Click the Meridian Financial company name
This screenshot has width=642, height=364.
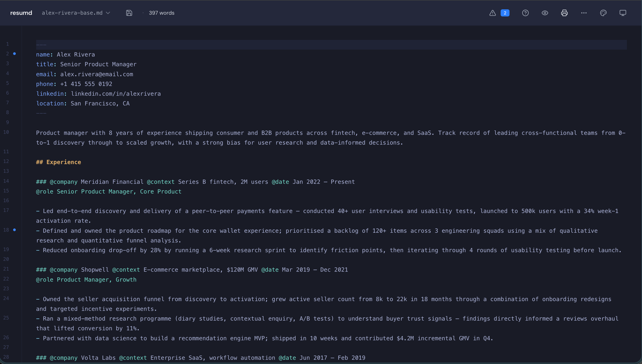point(112,182)
